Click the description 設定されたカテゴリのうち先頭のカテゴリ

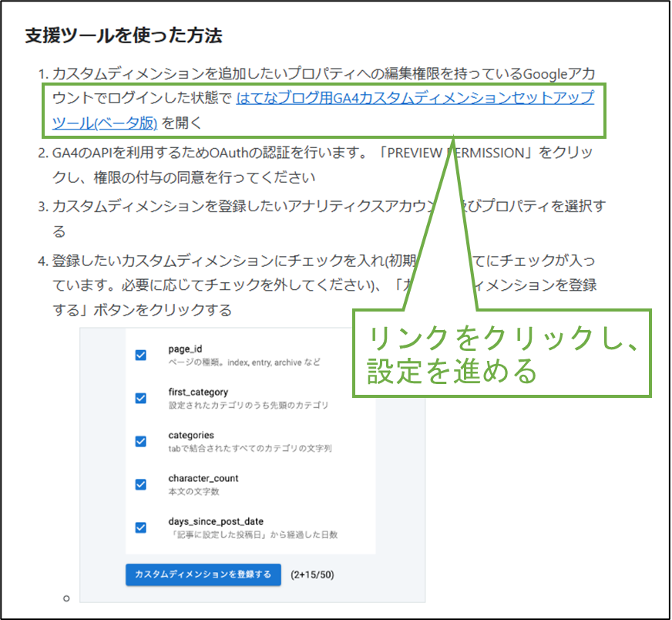249,405
